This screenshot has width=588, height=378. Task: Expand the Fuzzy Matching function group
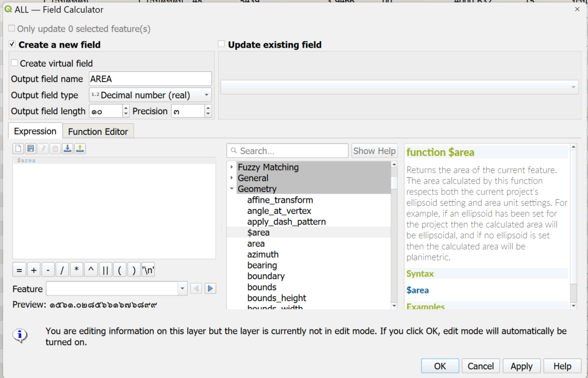click(x=231, y=167)
